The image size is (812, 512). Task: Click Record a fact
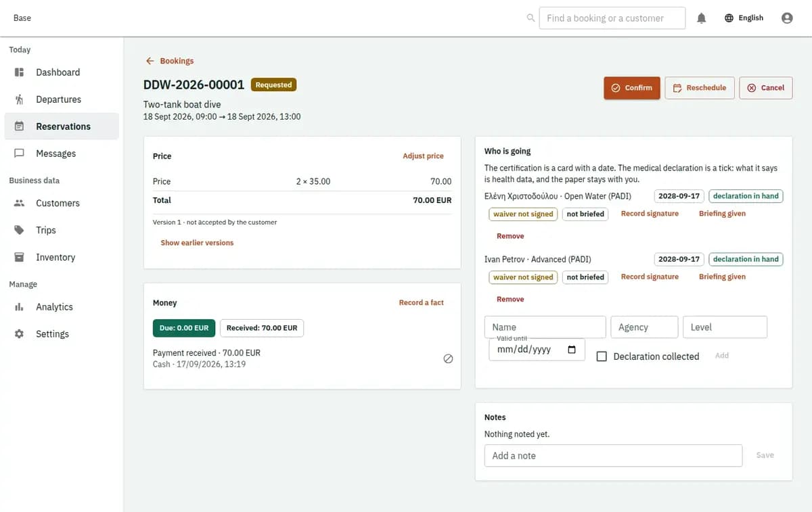421,303
